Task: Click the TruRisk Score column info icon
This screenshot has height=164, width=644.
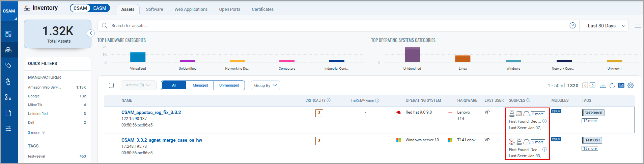Action: click(377, 100)
